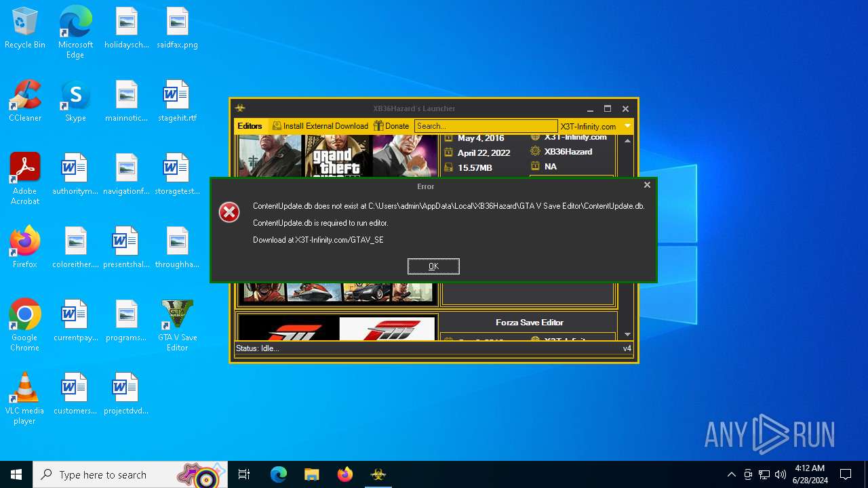Open the X3T-Infinity.com link
The image size is (868, 488).
pyautogui.click(x=588, y=127)
